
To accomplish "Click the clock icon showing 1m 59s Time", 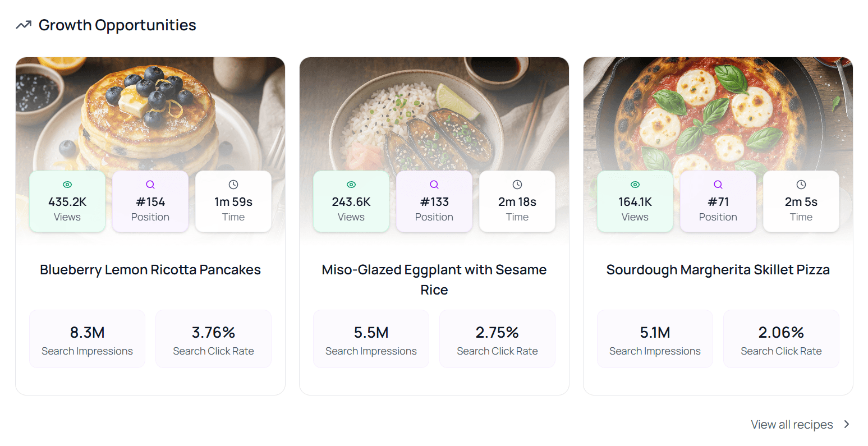I will pos(233,184).
